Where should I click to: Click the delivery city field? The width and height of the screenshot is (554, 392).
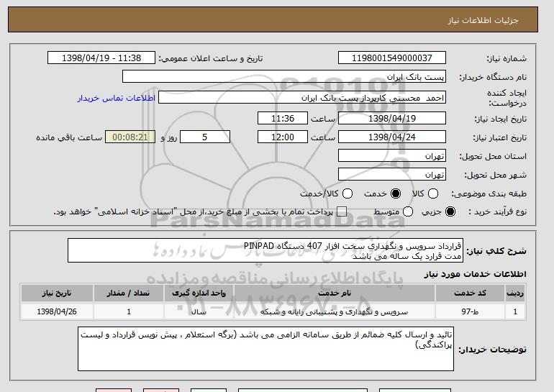tap(392, 175)
